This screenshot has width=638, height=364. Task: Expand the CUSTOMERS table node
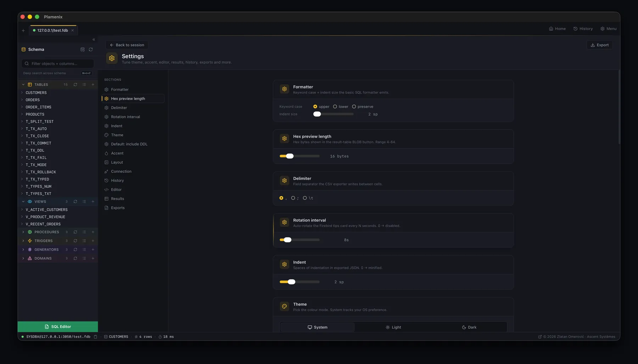click(22, 92)
